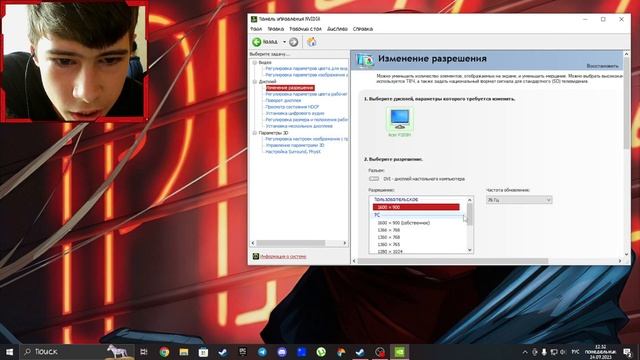Viewport: 640px width, 360px height.
Task: Select 1360 × 768 resolution
Action: pyautogui.click(x=389, y=237)
